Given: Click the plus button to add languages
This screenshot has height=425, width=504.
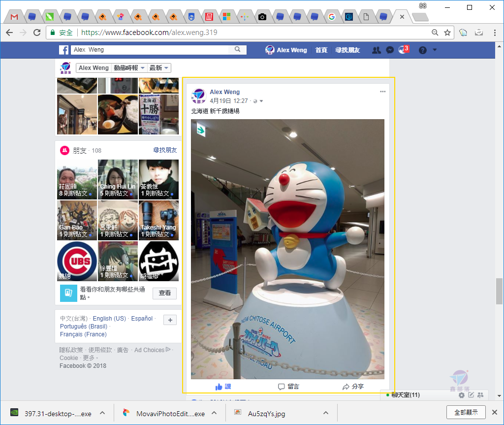Looking at the screenshot, I should point(170,320).
